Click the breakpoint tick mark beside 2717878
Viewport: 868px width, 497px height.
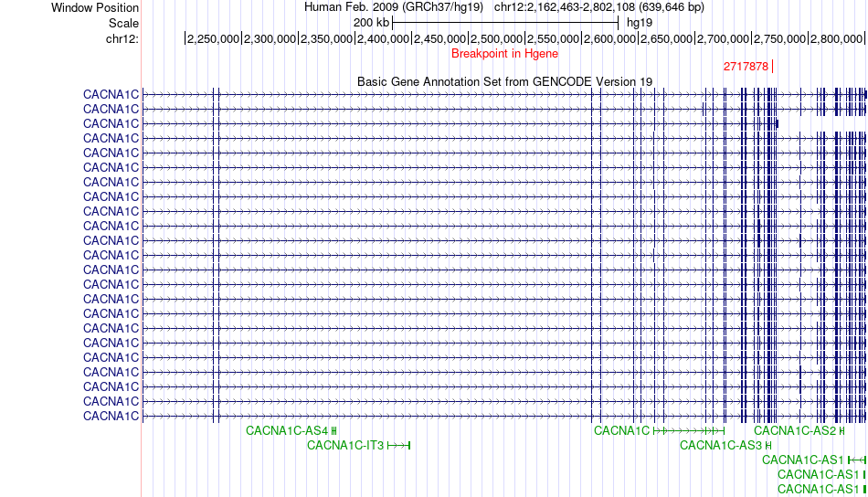(773, 67)
